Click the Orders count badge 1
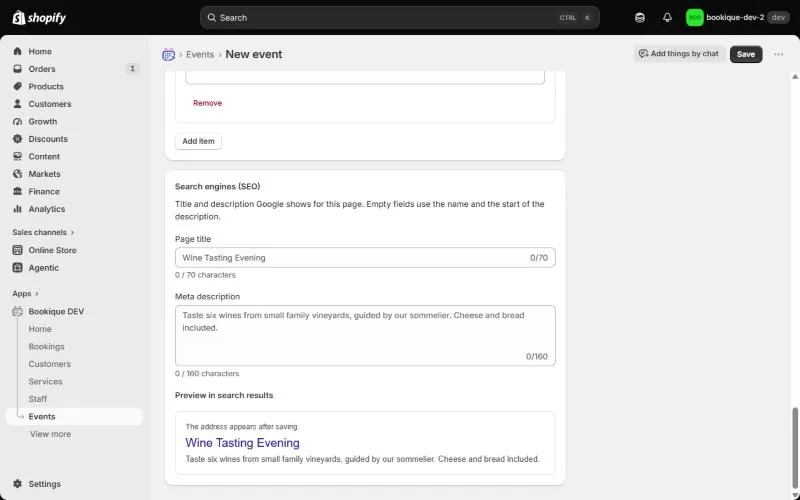 pos(132,69)
